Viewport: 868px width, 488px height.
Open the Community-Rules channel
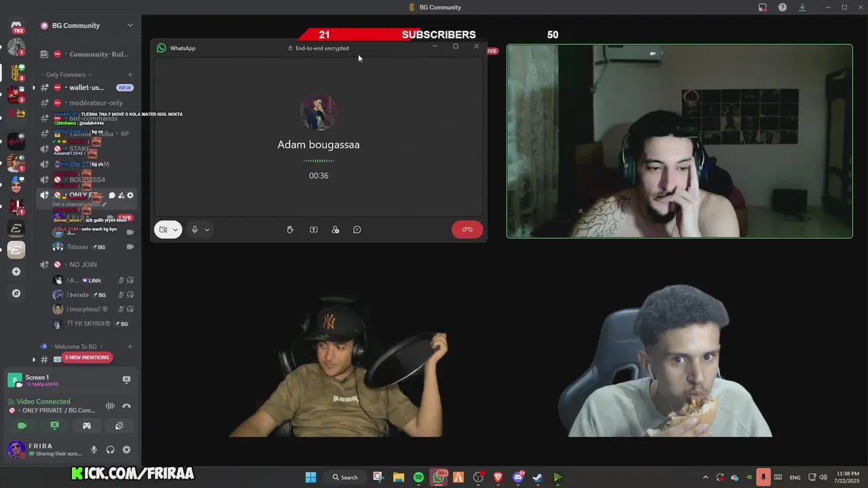[88, 54]
